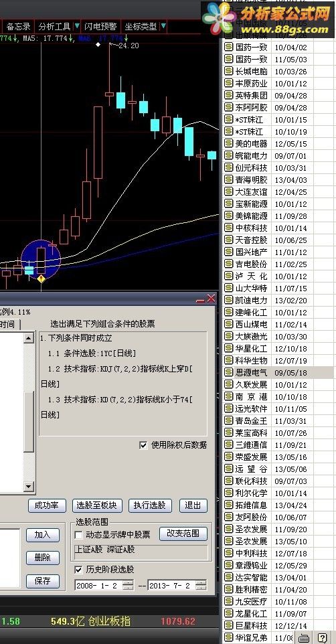Click the 选股至板块 button

pos(97,505)
